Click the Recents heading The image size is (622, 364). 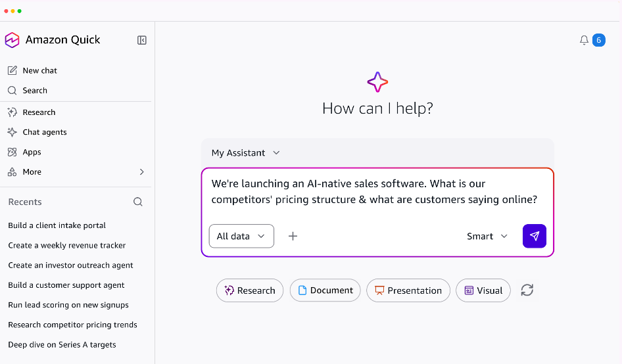tap(25, 202)
